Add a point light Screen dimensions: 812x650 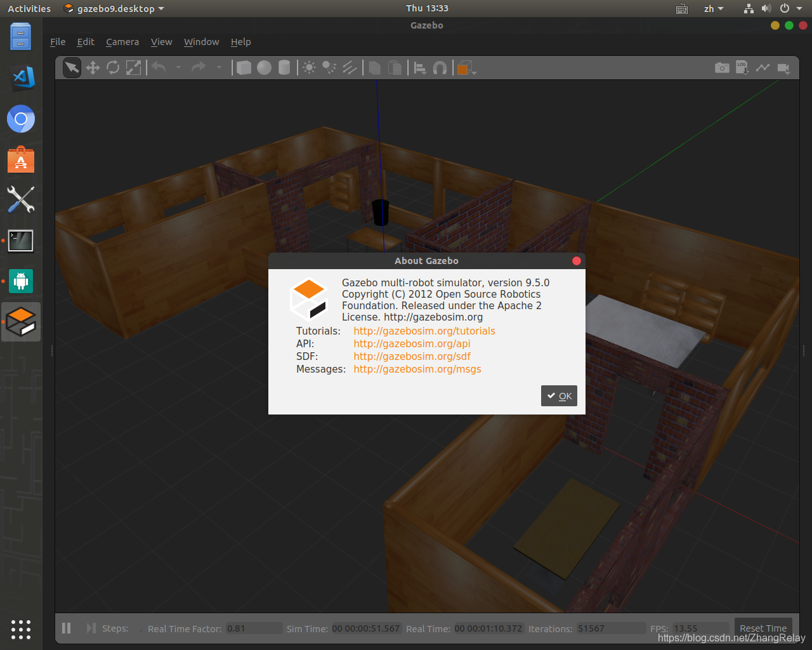[x=309, y=67]
